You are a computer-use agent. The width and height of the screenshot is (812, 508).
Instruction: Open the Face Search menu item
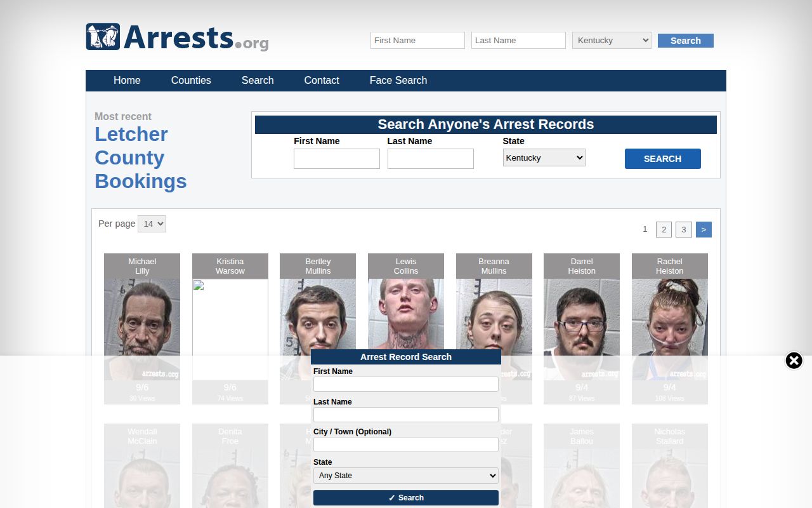(x=398, y=81)
